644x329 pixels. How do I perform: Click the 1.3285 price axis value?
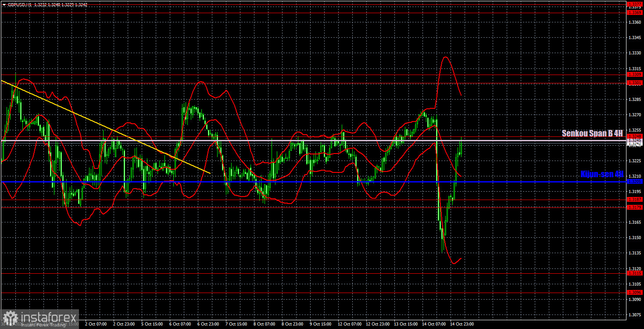(634, 100)
